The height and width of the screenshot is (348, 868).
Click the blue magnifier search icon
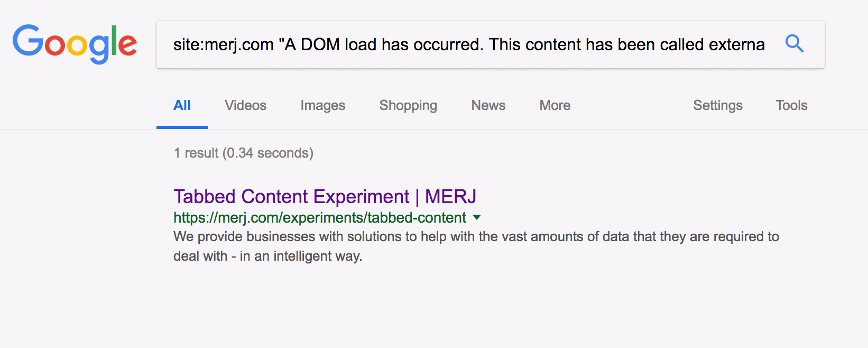click(x=794, y=44)
